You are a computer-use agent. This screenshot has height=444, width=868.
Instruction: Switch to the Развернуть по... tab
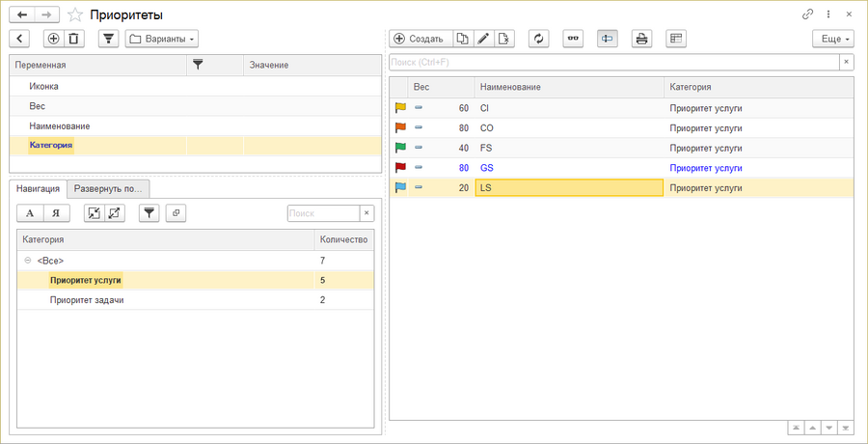pos(108,188)
